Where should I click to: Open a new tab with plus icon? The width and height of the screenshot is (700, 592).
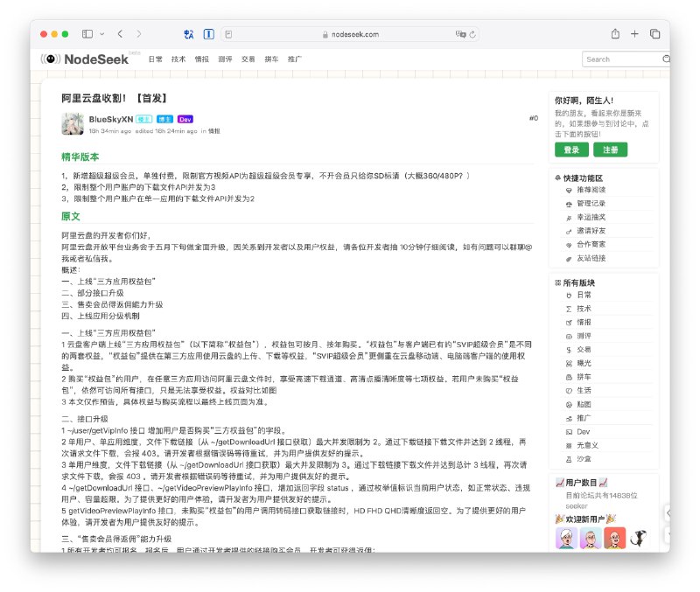click(634, 34)
